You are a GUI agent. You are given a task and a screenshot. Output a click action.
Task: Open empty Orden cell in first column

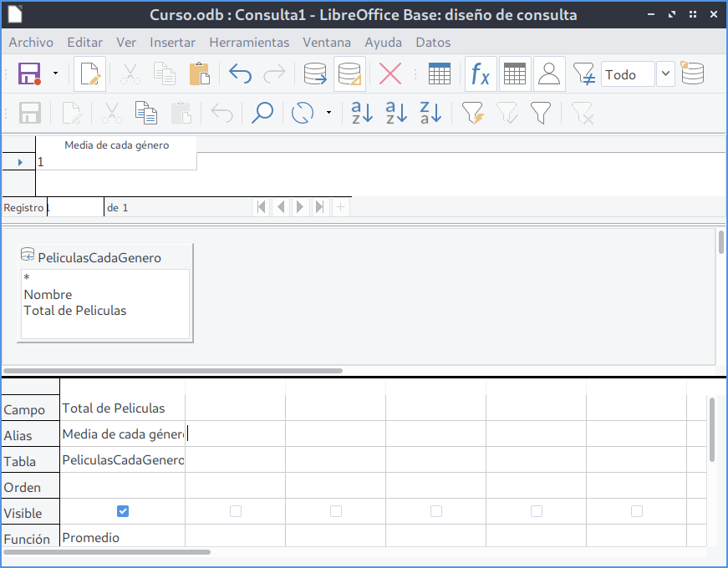click(x=122, y=486)
